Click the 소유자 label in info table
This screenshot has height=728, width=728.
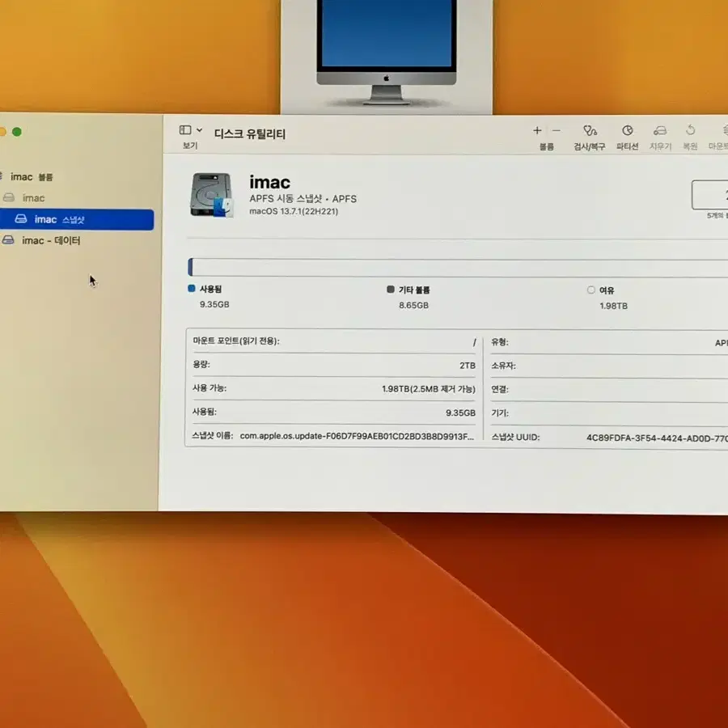click(503, 366)
